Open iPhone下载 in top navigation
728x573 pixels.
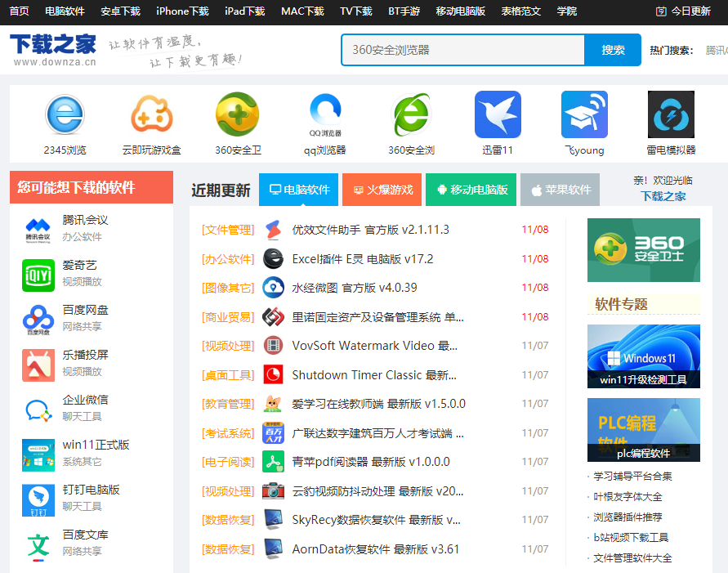point(182,11)
